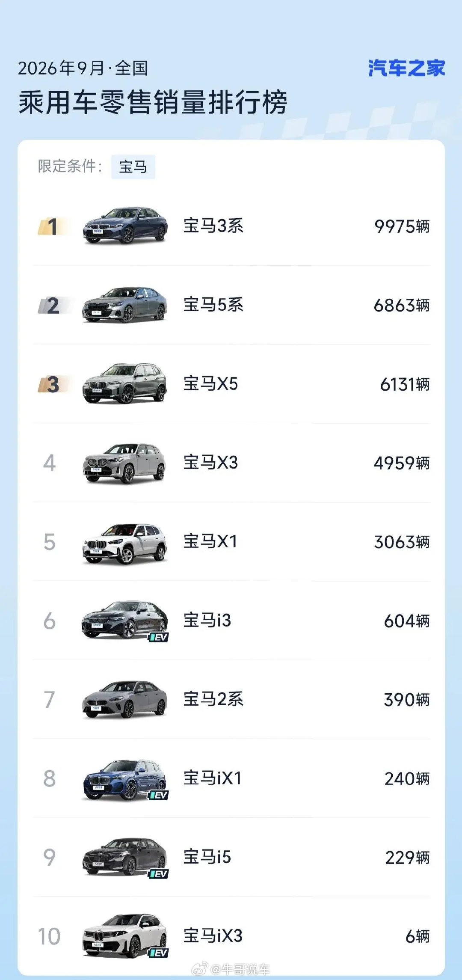
Task: Click the EV badge on 宝马i5
Action: tap(158, 874)
